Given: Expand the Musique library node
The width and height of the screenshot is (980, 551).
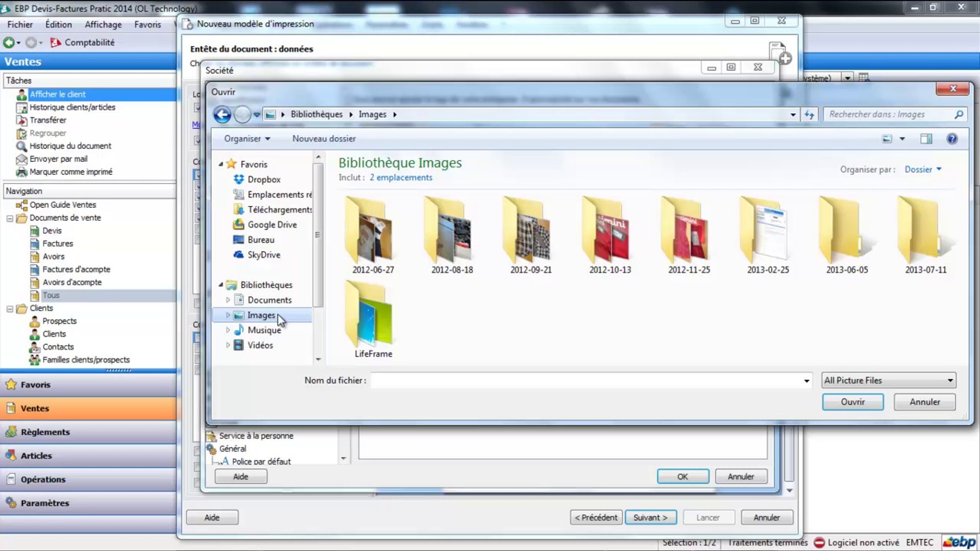Looking at the screenshot, I should [228, 330].
